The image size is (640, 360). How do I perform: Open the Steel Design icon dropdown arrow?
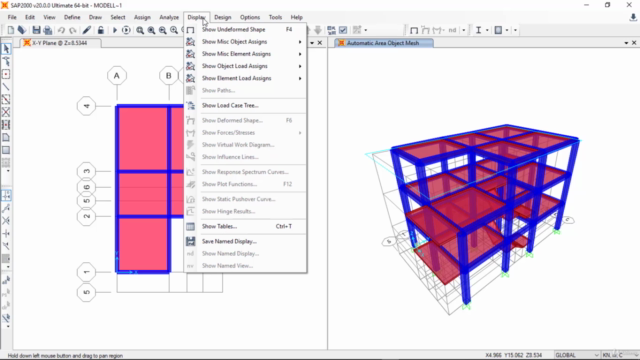click(x=487, y=30)
